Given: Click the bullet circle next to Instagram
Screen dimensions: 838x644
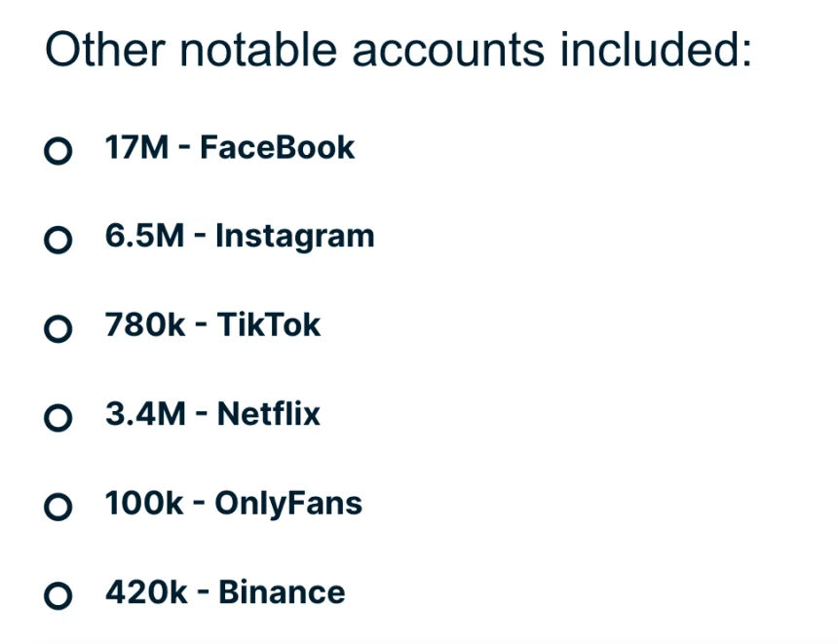Looking at the screenshot, I should (x=58, y=240).
